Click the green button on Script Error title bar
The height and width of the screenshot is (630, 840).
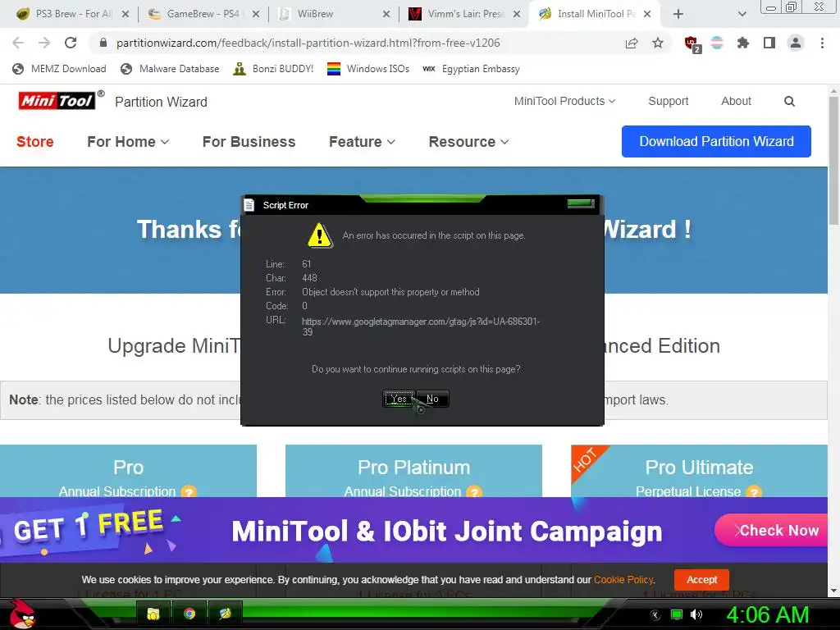pos(581,203)
